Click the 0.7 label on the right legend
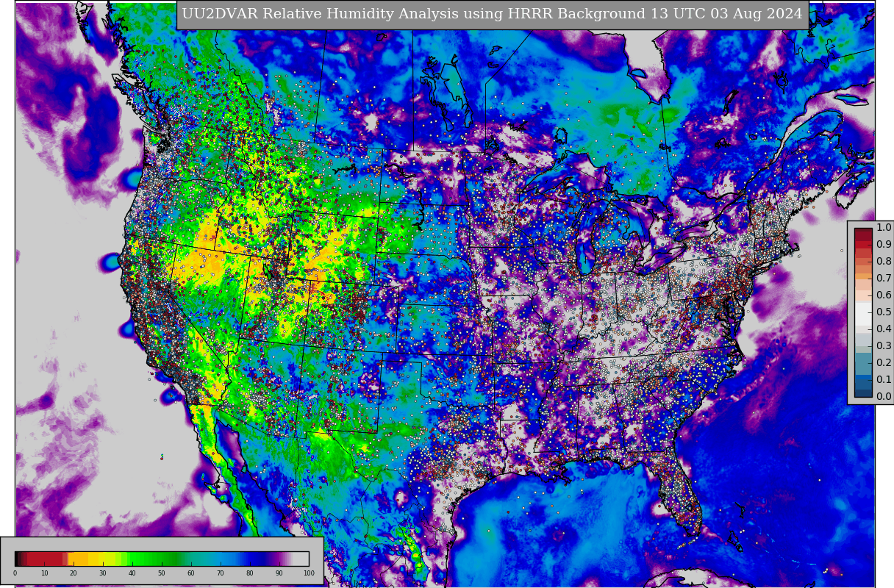This screenshot has height=588, width=894. (884, 279)
